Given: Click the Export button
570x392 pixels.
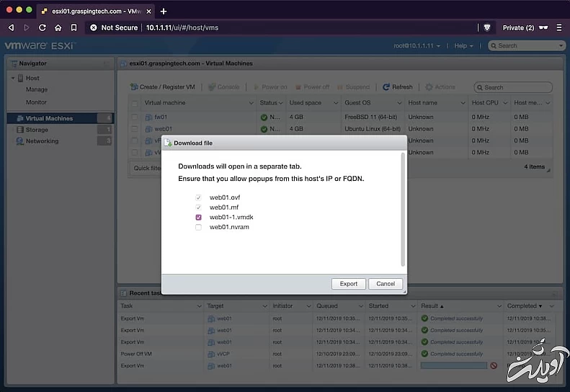Looking at the screenshot, I should click(349, 284).
